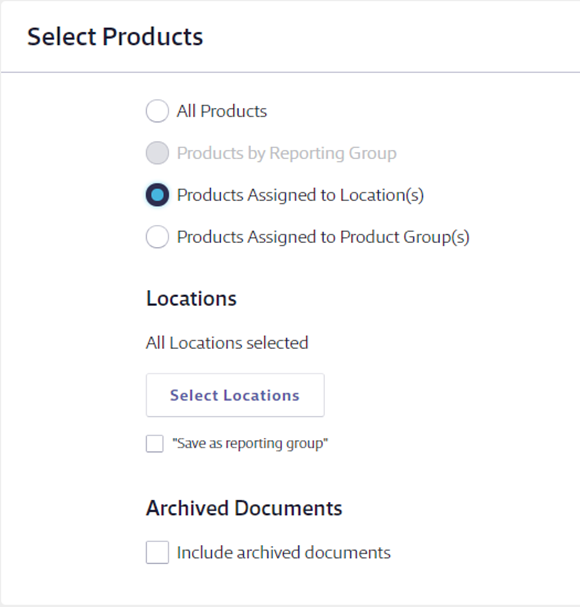This screenshot has height=607, width=580.
Task: Click the 'All Locations selected' status text
Action: pyautogui.click(x=227, y=343)
